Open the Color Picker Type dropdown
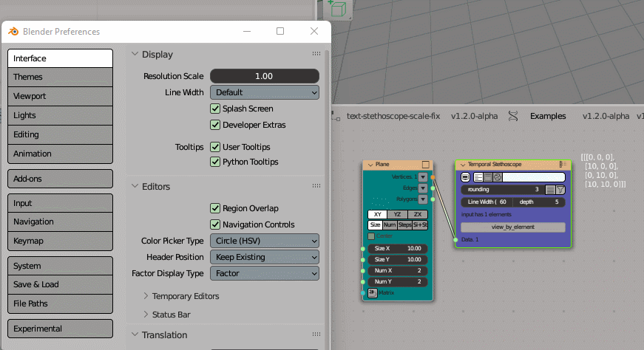Image resolution: width=644 pixels, height=350 pixels. click(x=265, y=241)
